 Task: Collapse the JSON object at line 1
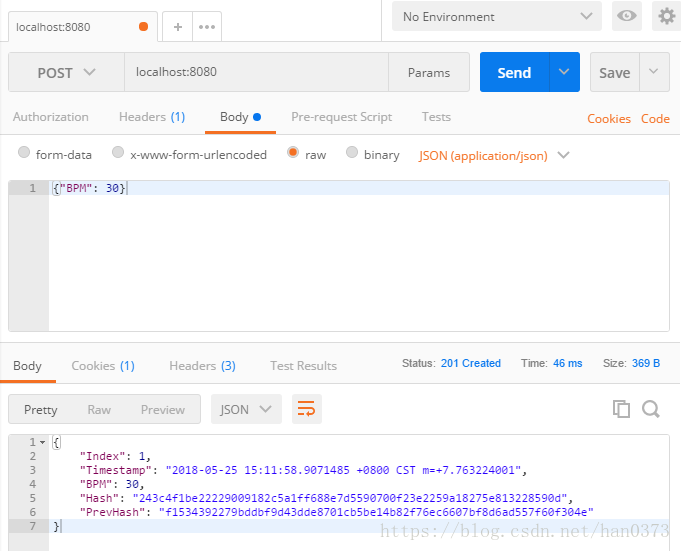[42, 442]
